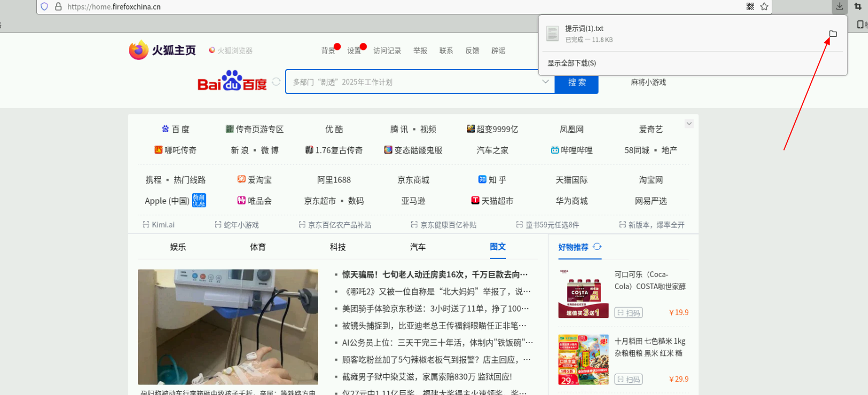868x395 pixels.
Task: Click the ad icon beside 蛇年小游戏
Action: [218, 225]
